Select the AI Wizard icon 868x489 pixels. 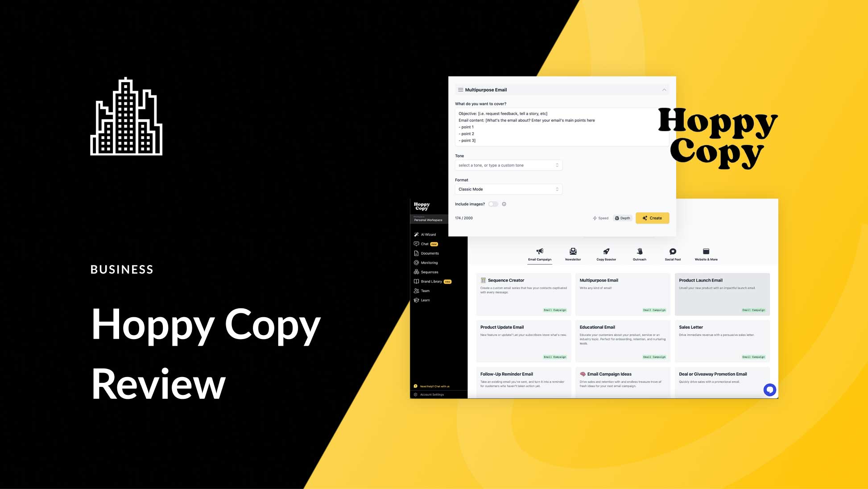tap(416, 234)
